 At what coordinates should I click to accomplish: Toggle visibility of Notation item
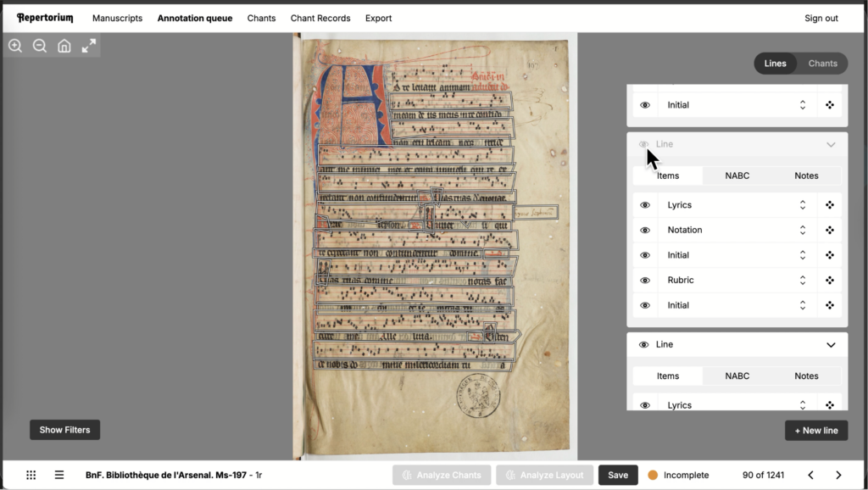pyautogui.click(x=645, y=230)
